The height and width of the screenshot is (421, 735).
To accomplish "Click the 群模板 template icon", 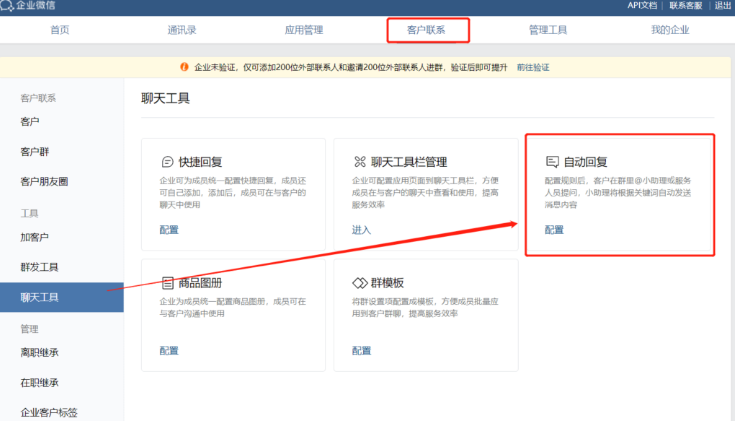I will [x=359, y=283].
